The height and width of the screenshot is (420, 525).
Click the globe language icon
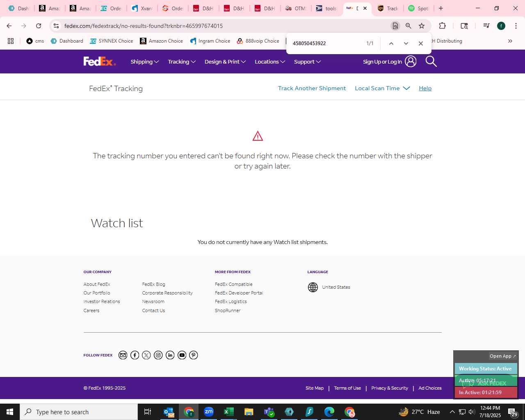[x=313, y=287]
